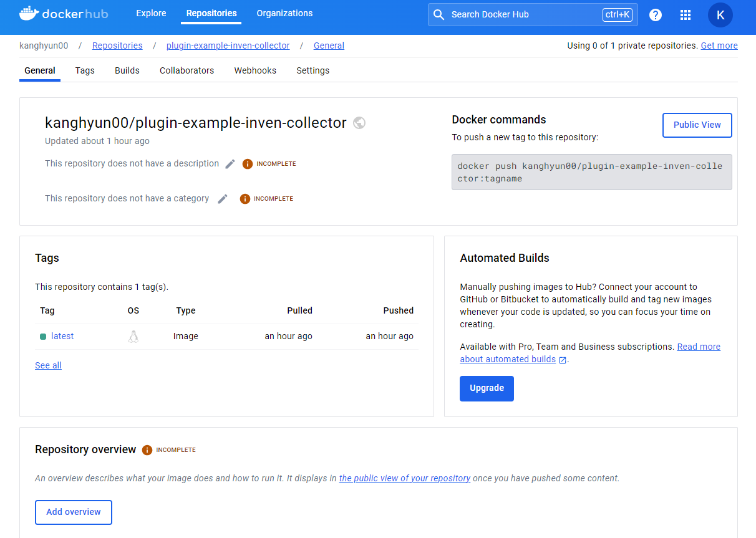This screenshot has height=538, width=756.
Task: Click the docker push command box
Action: (x=591, y=172)
